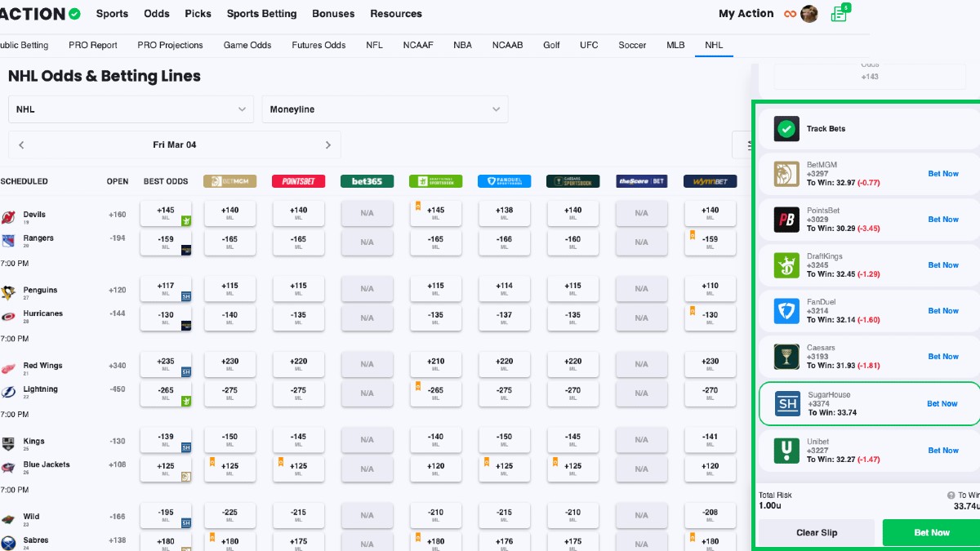Open the Devils team logo

(8, 217)
